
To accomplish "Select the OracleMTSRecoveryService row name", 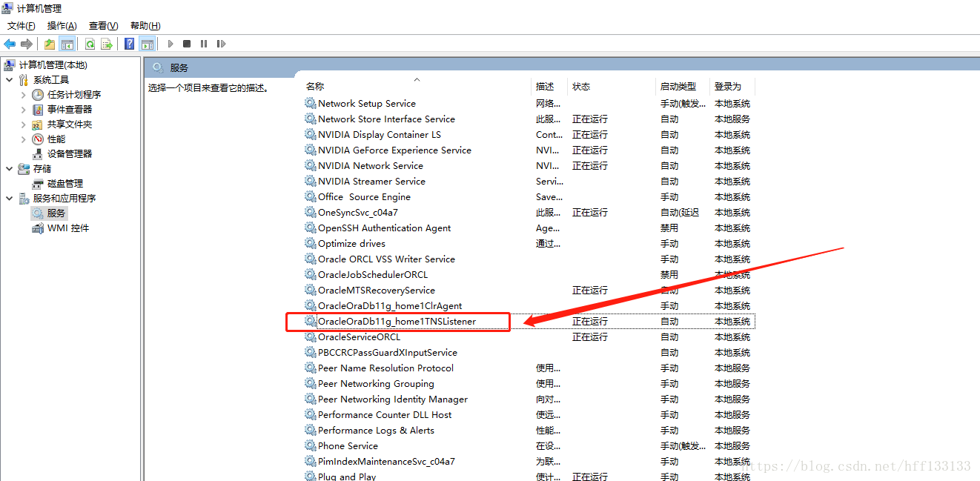I will pyautogui.click(x=377, y=290).
